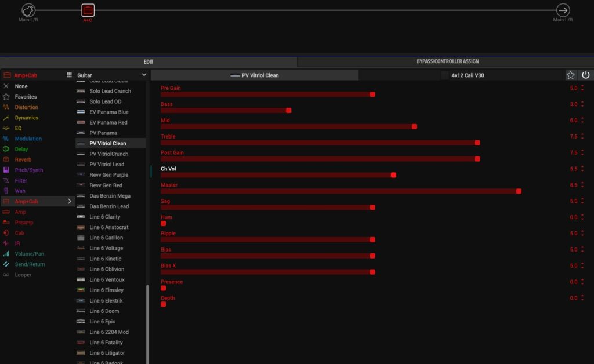Click the Main L/R output block icon
This screenshot has height=364, width=594.
click(x=563, y=10)
